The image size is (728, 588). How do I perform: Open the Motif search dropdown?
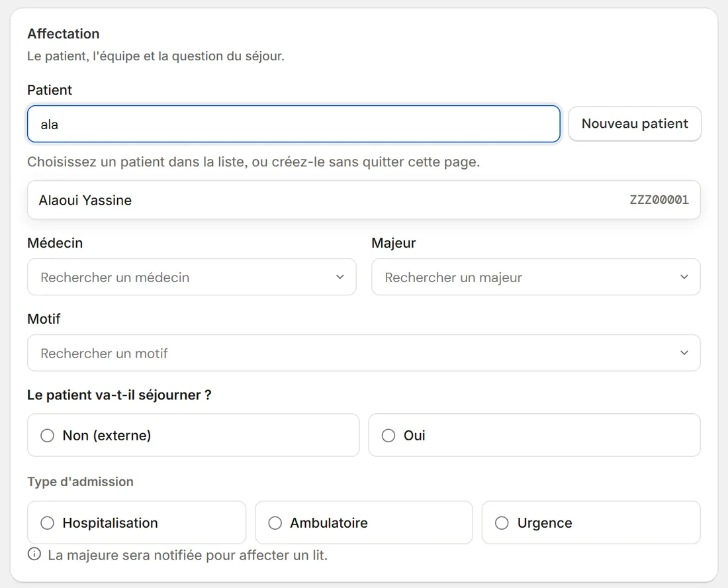tap(364, 353)
